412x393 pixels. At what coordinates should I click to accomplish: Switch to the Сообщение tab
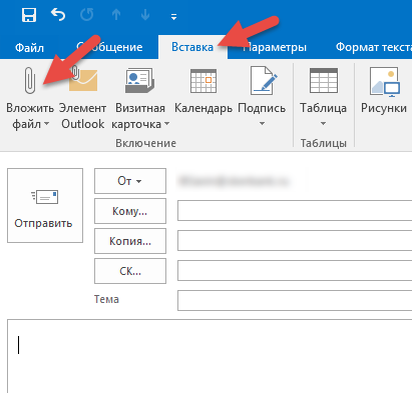(x=110, y=47)
